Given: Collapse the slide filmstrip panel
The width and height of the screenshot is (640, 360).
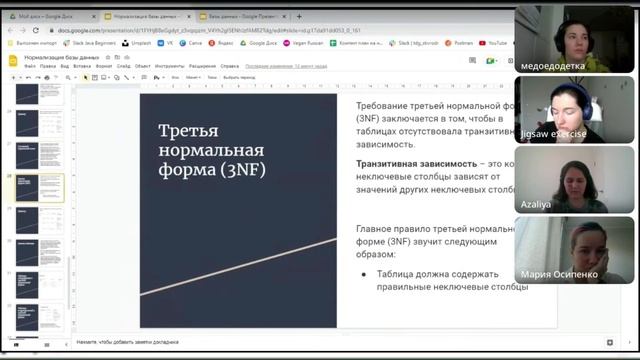Looking at the screenshot, I should (67, 345).
